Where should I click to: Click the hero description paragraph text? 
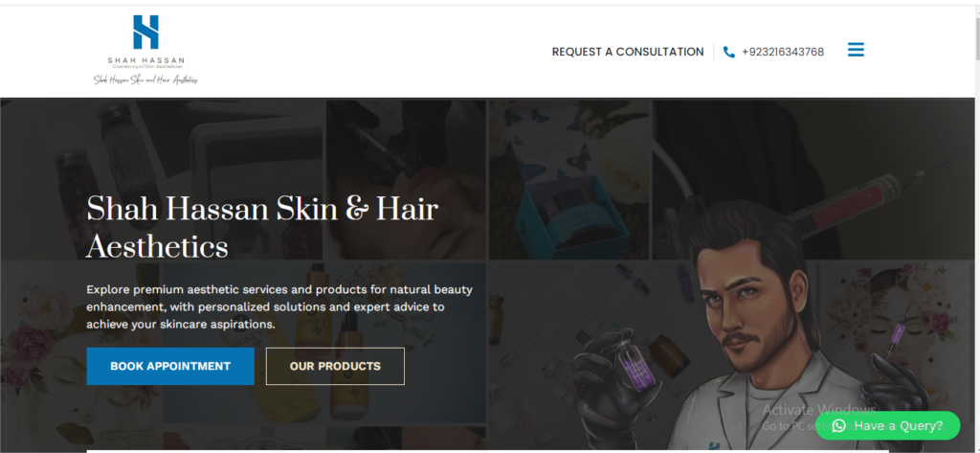[279, 307]
